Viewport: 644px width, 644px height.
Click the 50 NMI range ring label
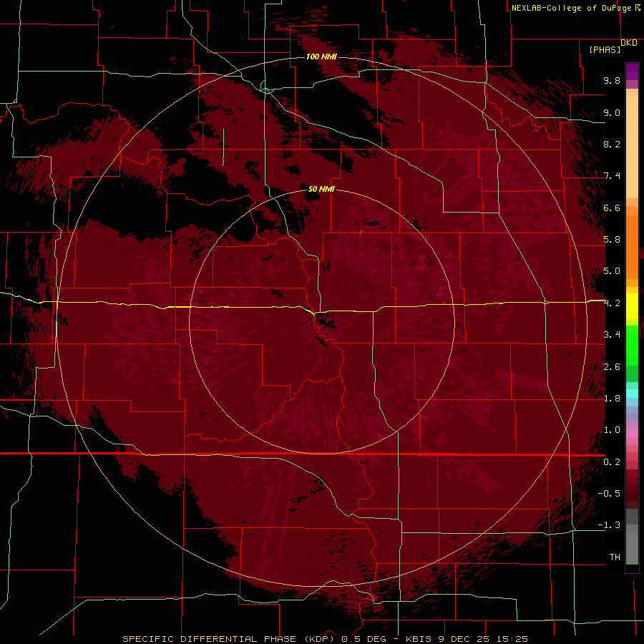[x=321, y=189]
